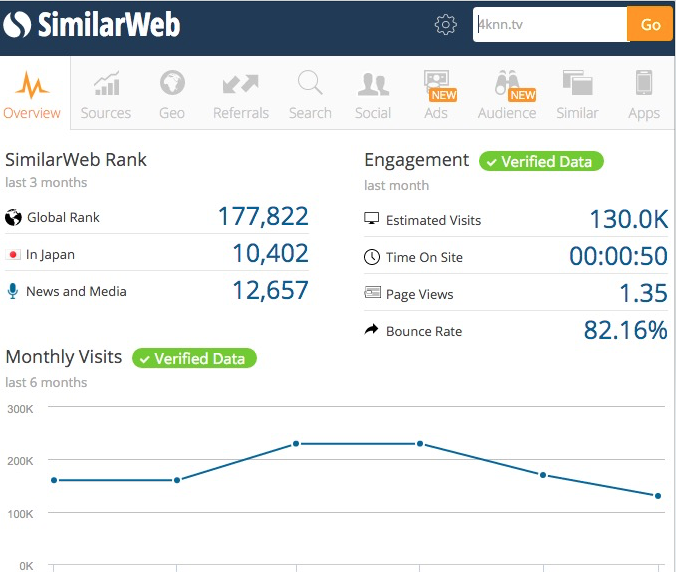Click the Estimated Visits value 130.0K

tap(629, 219)
